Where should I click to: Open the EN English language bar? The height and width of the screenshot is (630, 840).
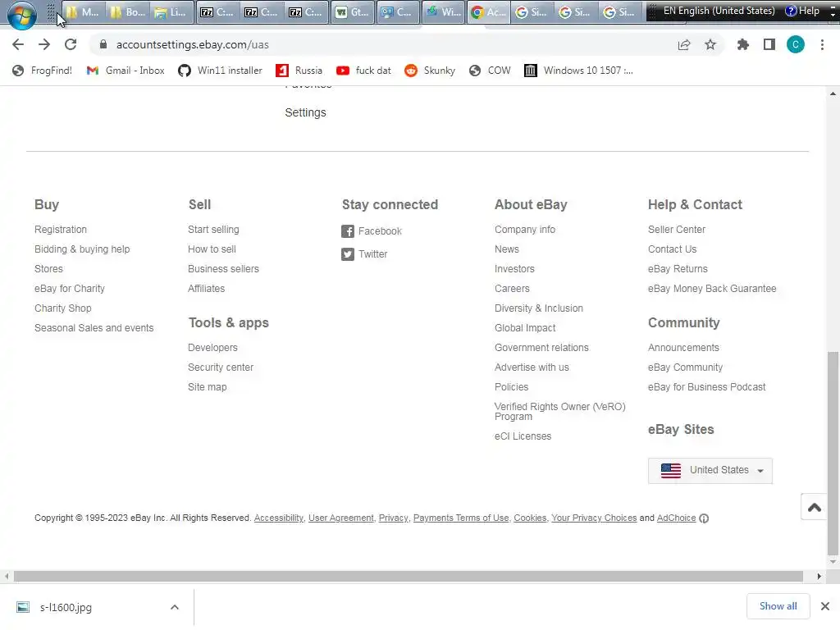[719, 11]
